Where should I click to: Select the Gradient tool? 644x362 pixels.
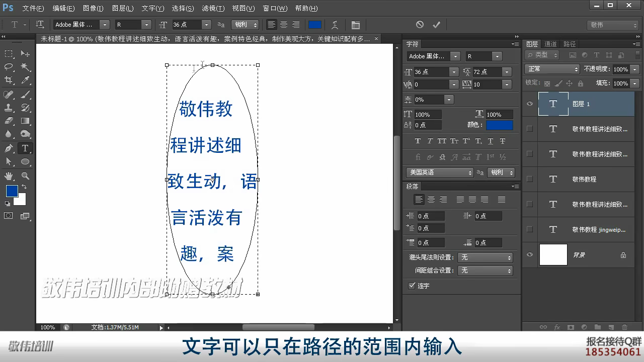25,121
